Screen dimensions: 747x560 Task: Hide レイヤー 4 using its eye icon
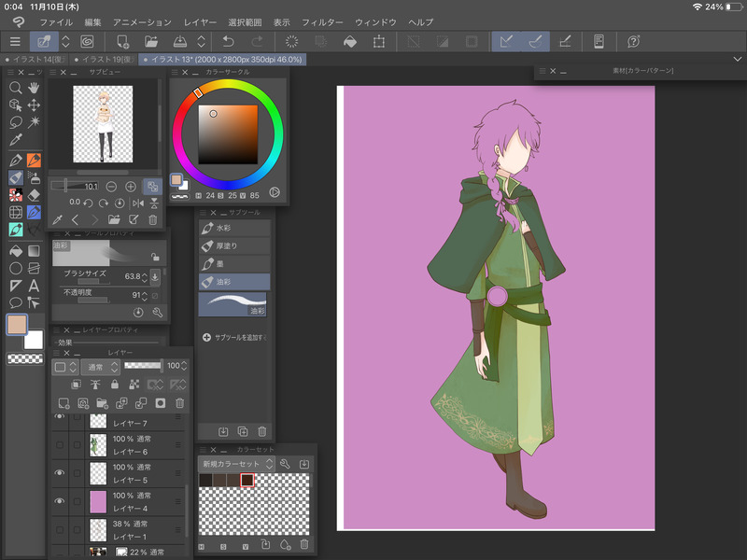(60, 501)
